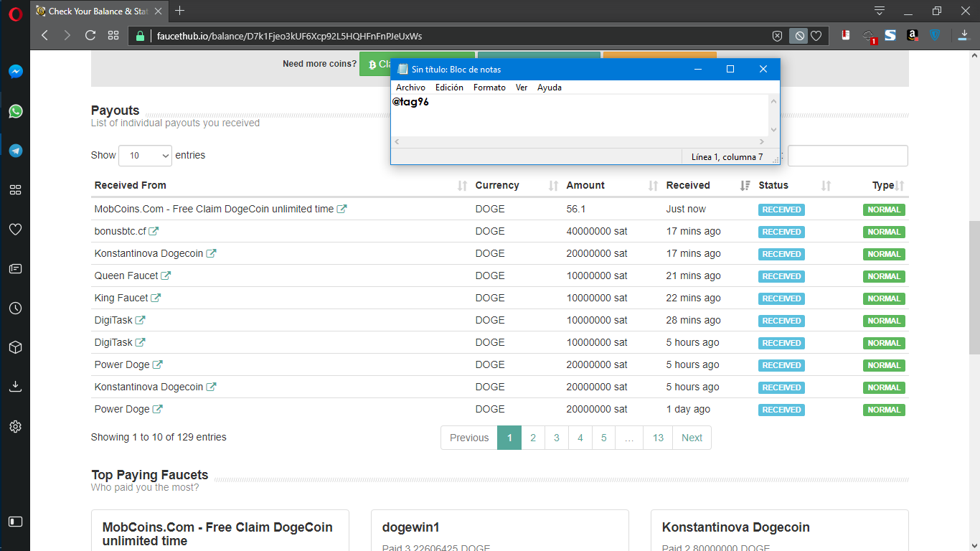Go to page 3 of payouts

click(x=557, y=438)
